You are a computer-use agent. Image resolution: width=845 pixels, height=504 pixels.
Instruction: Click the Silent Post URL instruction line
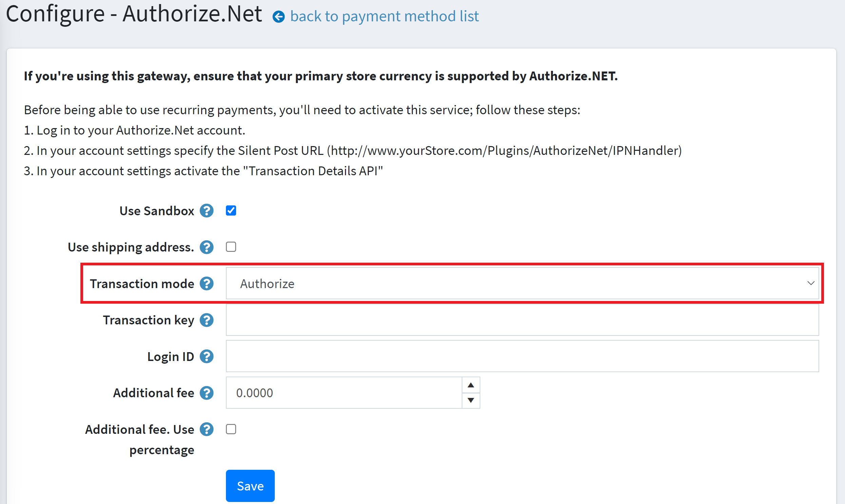point(353,150)
